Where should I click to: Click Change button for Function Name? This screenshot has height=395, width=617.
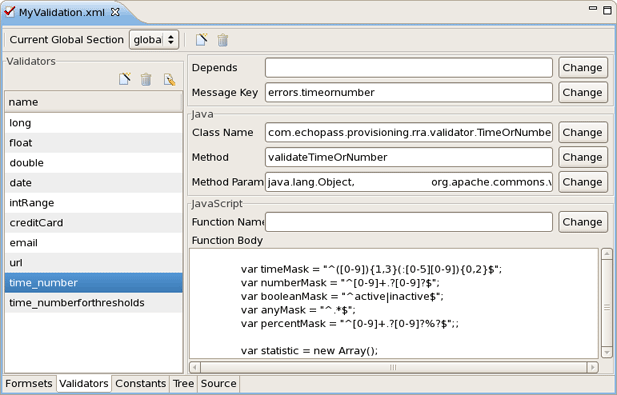(x=582, y=222)
